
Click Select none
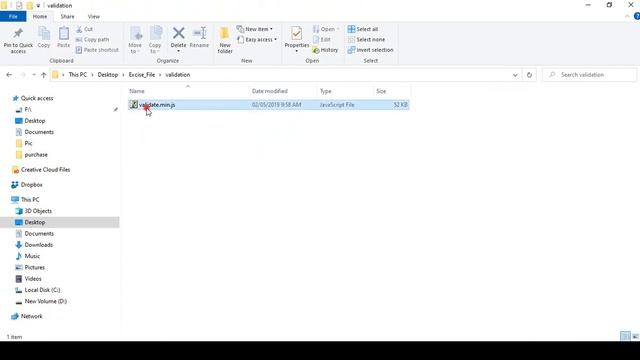pos(366,40)
